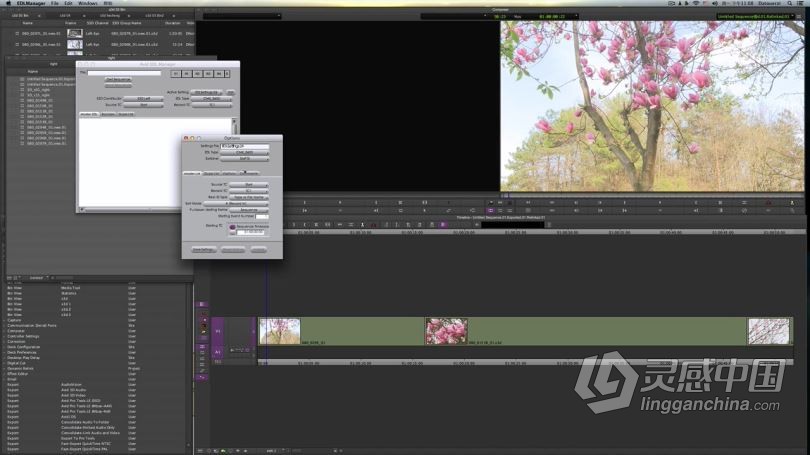Open the Source TC dropdown in Options dialog
The image size is (810, 455).
coord(248,184)
